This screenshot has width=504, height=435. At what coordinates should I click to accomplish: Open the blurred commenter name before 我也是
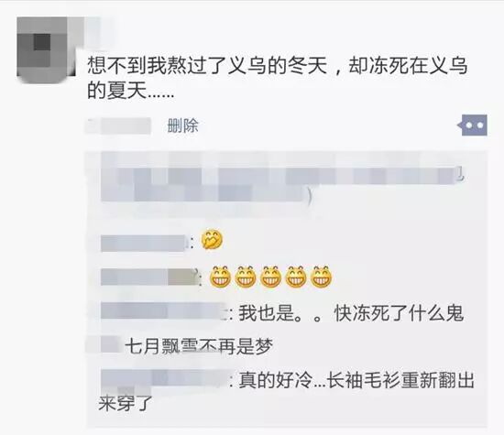coord(165,311)
